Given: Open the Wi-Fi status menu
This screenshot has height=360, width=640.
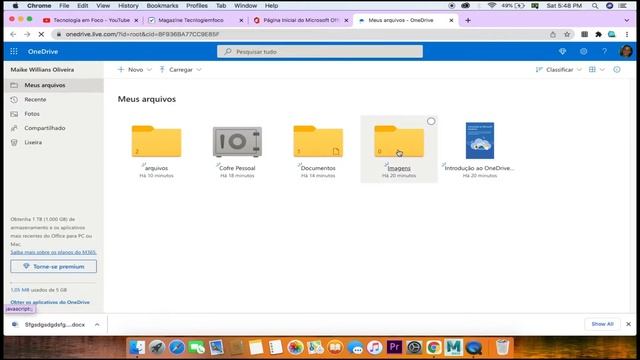Looking at the screenshot, I should 492,6.
